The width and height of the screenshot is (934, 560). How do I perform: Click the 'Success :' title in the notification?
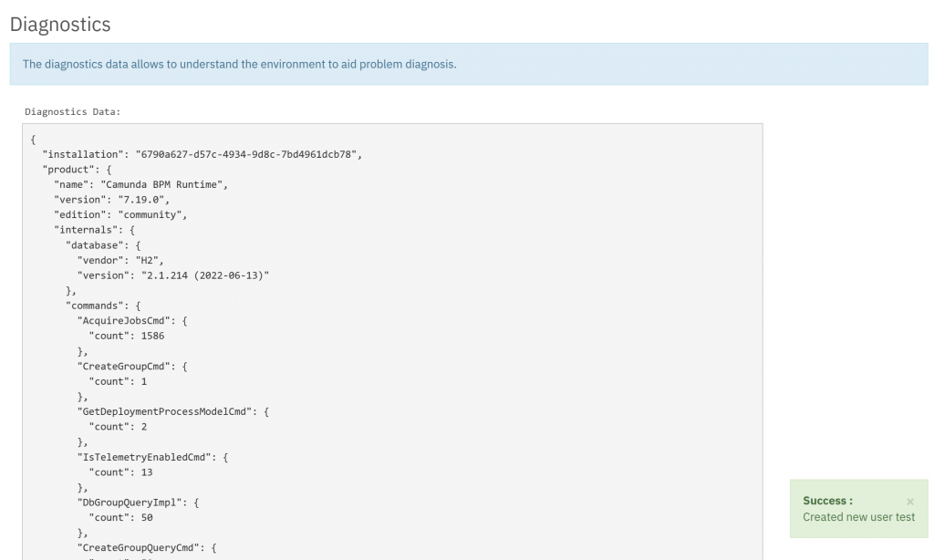[x=827, y=501]
